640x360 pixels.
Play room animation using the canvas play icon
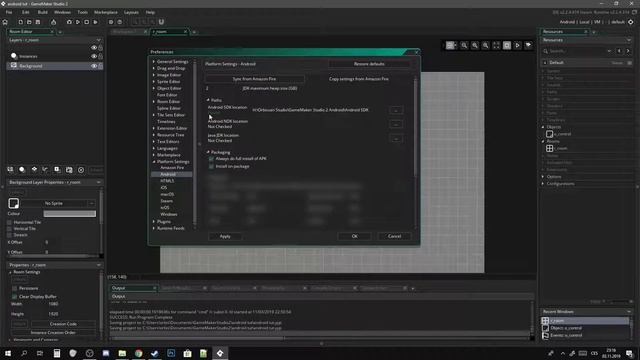[x=517, y=45]
